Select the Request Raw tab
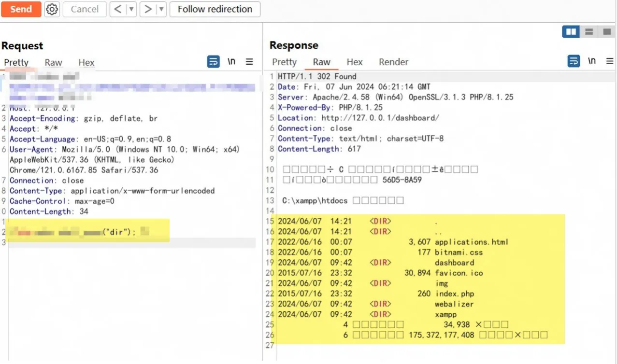Viewport: 617px width, 364px height. [x=54, y=62]
